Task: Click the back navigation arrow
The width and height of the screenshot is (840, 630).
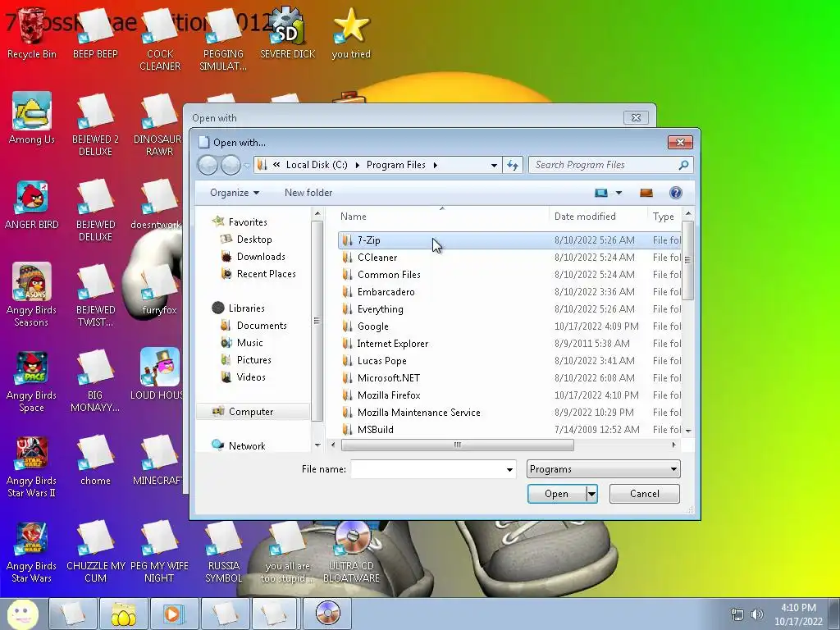Action: pos(208,165)
